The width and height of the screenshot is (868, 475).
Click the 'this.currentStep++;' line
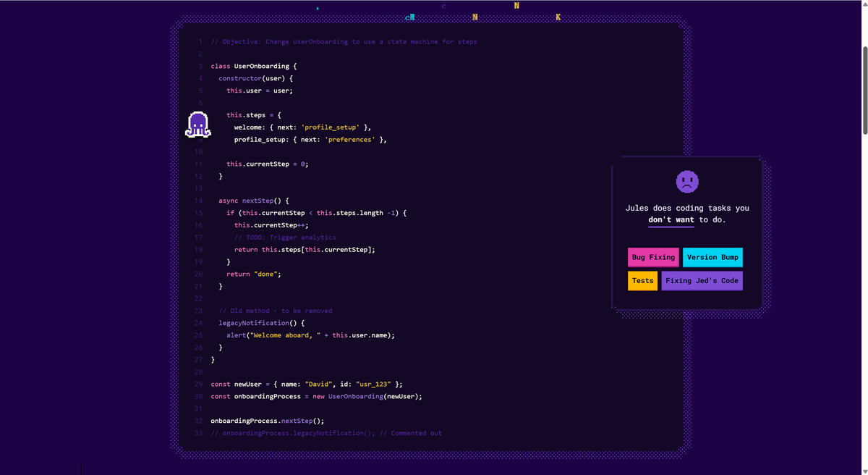click(x=271, y=225)
